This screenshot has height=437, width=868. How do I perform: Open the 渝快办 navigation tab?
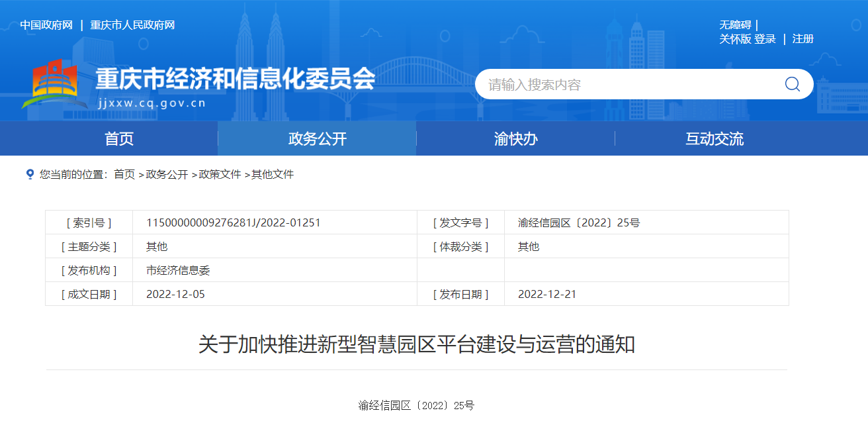(515, 138)
